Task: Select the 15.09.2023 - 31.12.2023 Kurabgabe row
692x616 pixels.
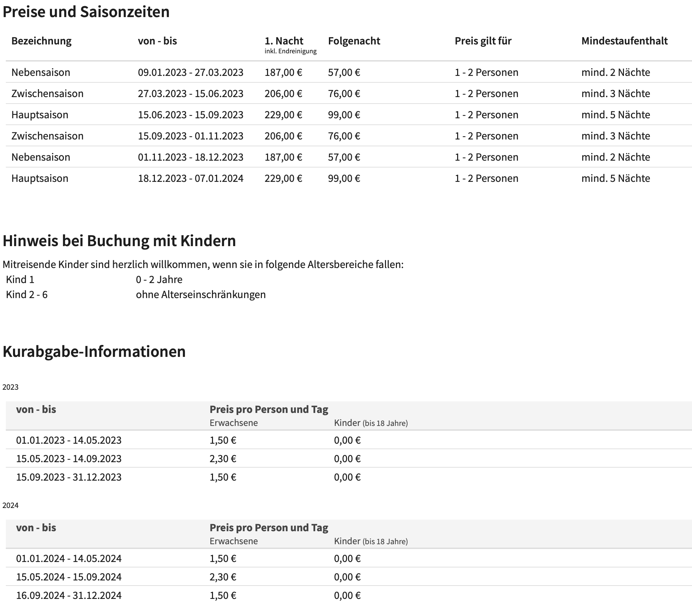Action: coord(349,477)
